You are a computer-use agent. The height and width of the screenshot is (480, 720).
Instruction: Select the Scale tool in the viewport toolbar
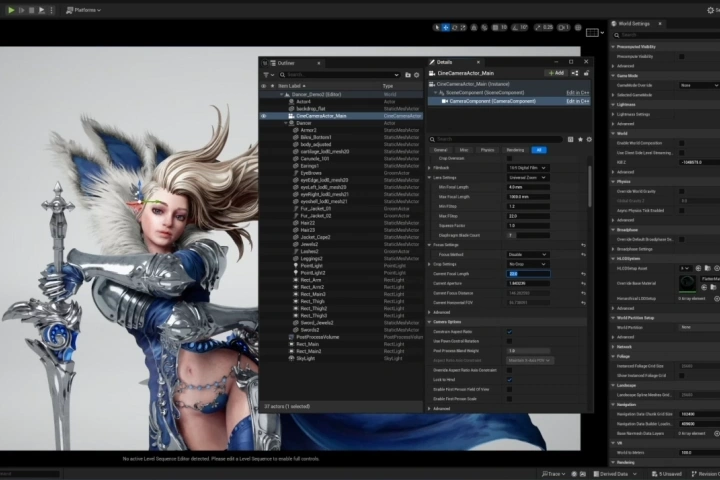point(463,28)
